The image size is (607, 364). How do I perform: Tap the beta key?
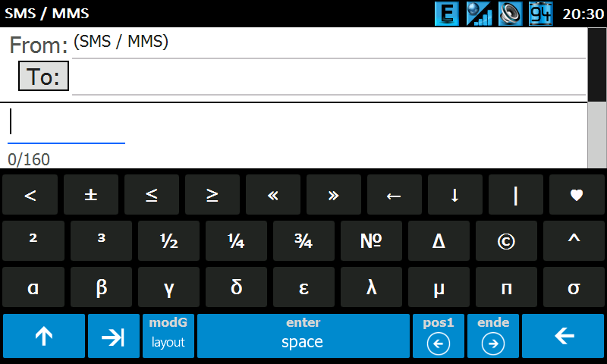click(x=101, y=287)
